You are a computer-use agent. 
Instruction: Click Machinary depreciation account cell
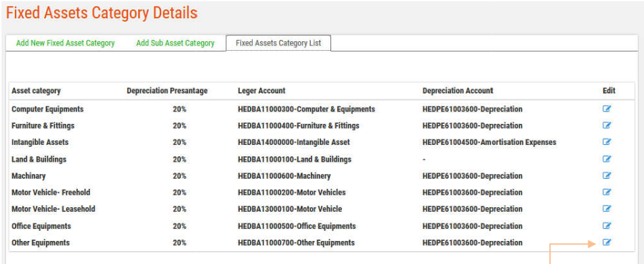pos(473,176)
